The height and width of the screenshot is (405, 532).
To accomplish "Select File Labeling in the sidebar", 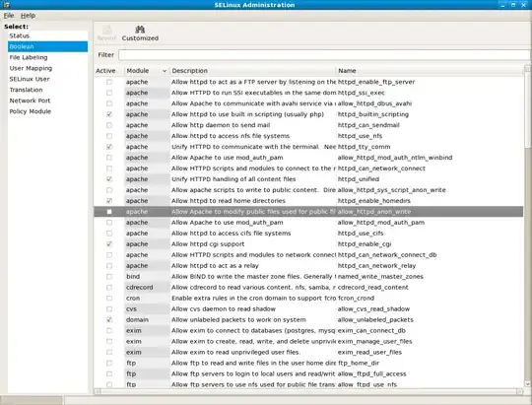I will pyautogui.click(x=29, y=57).
